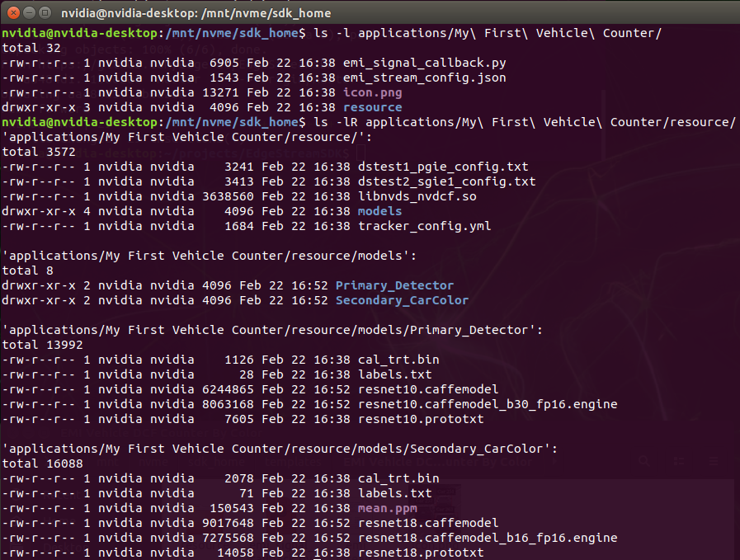Select resnet10.caffemodel_b30_fp16.engine file name
Viewport: 740px width, 560px height.
pos(488,404)
